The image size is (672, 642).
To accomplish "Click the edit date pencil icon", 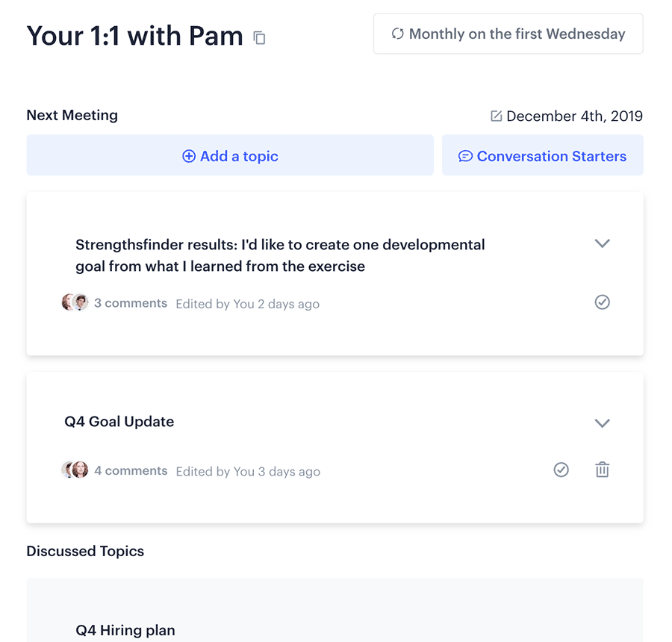I will 497,116.
